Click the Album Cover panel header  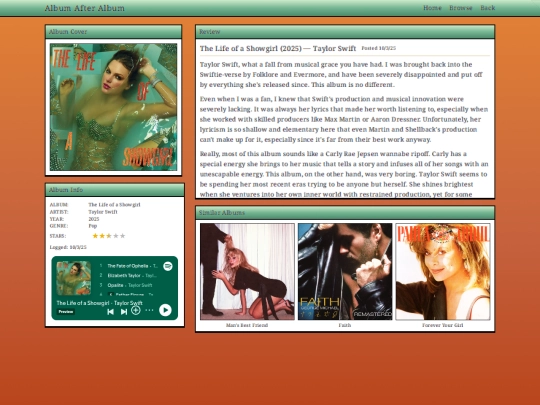tap(113, 32)
